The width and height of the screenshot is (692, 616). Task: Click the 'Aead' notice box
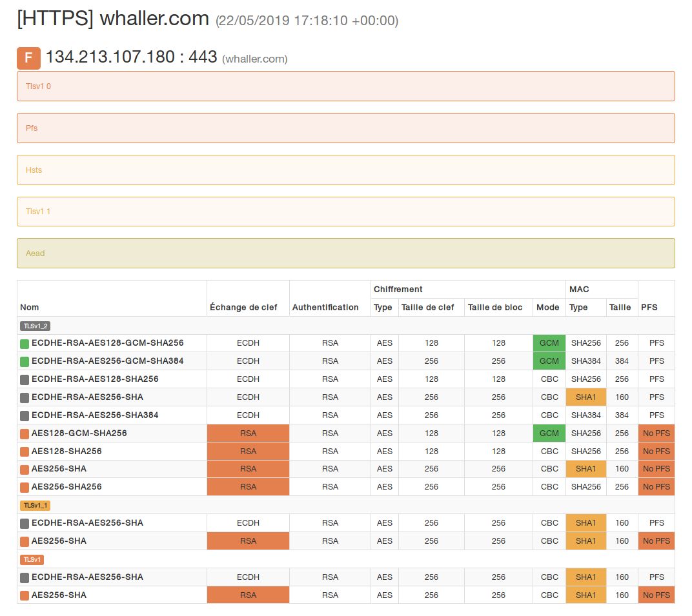tap(345, 253)
